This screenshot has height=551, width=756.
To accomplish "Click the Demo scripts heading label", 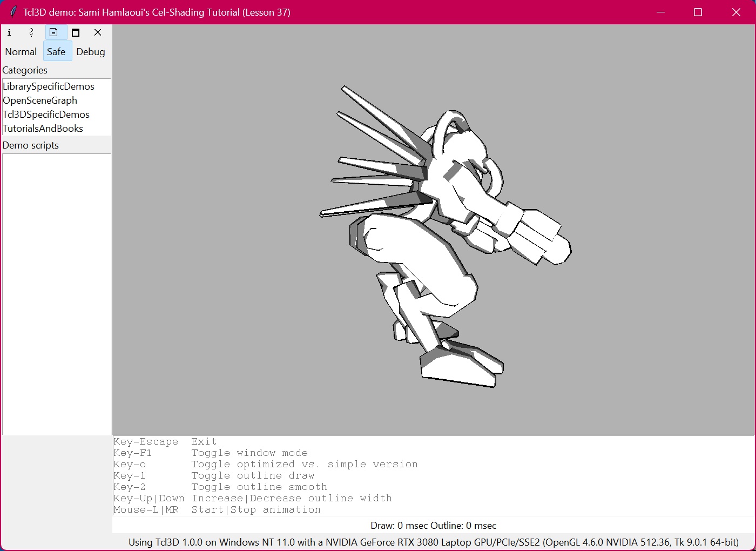I will coord(31,145).
